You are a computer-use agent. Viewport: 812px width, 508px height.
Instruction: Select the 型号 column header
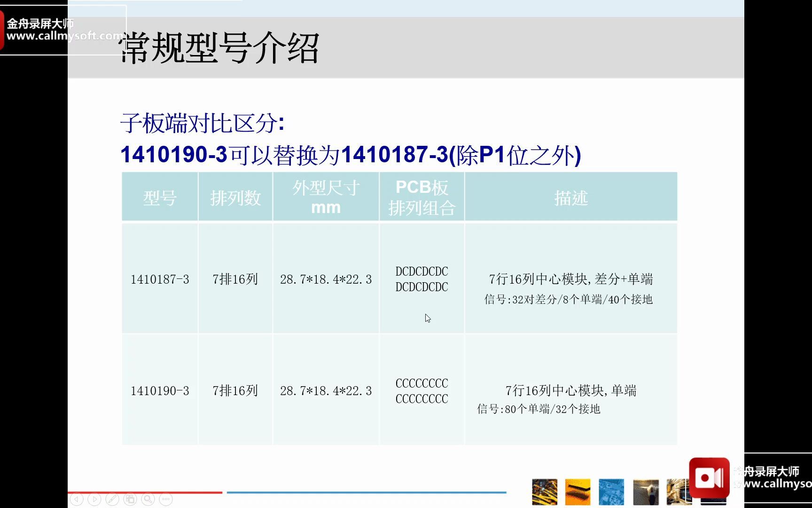point(160,197)
